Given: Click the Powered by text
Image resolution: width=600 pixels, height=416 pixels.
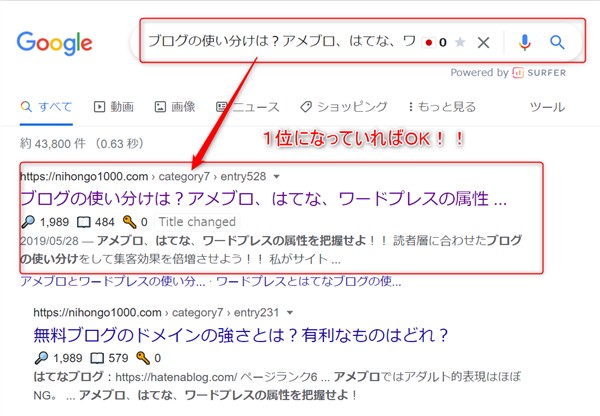Looking at the screenshot, I should click(x=479, y=73).
